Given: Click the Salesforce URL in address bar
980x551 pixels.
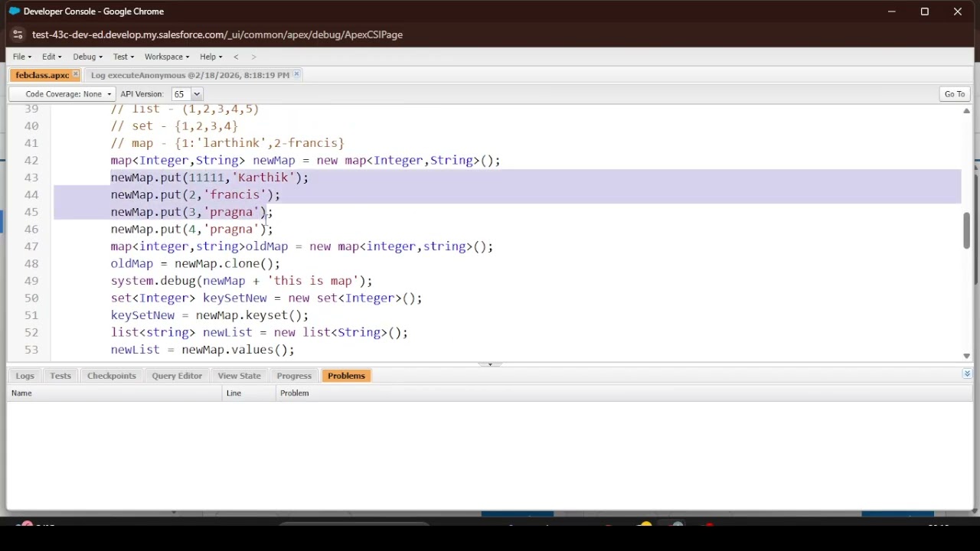Looking at the screenshot, I should tap(217, 34).
